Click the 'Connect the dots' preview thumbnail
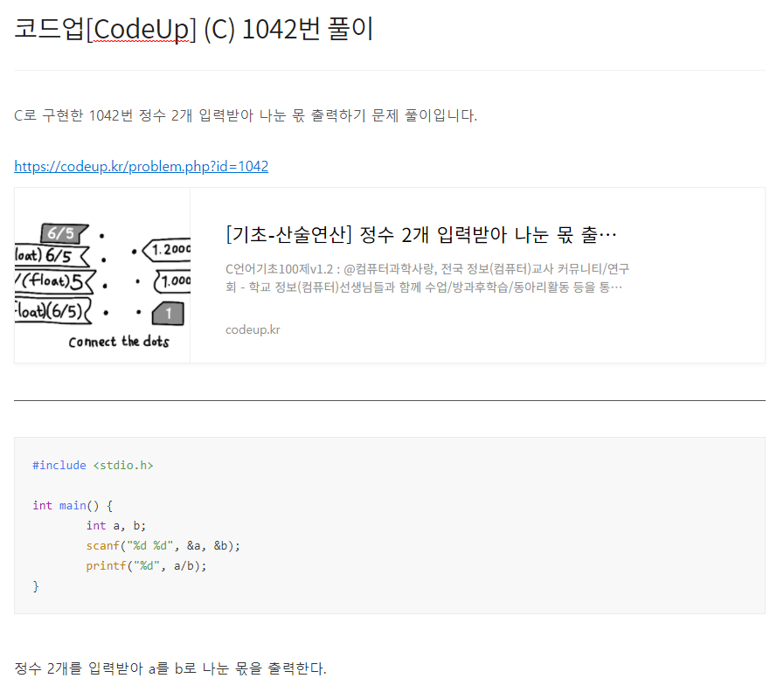 pos(102,275)
